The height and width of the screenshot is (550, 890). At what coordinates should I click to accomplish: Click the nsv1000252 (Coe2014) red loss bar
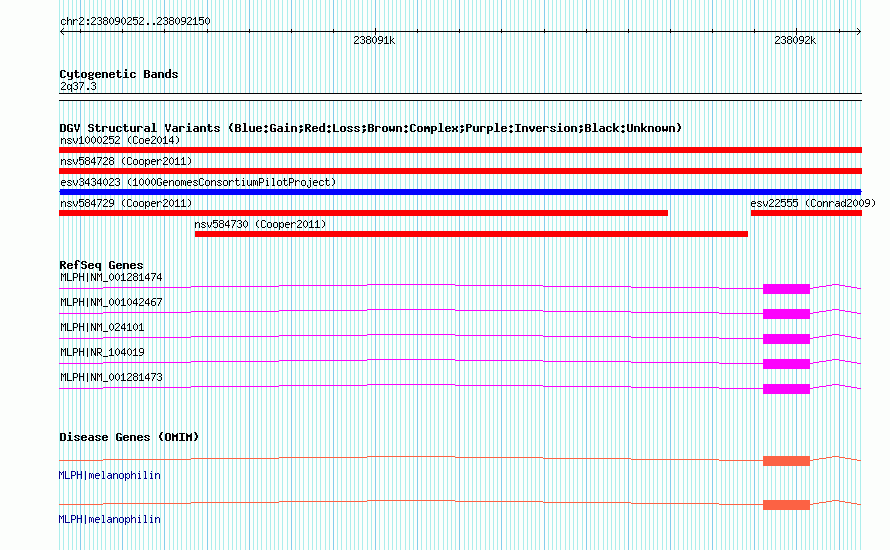[x=460, y=150]
